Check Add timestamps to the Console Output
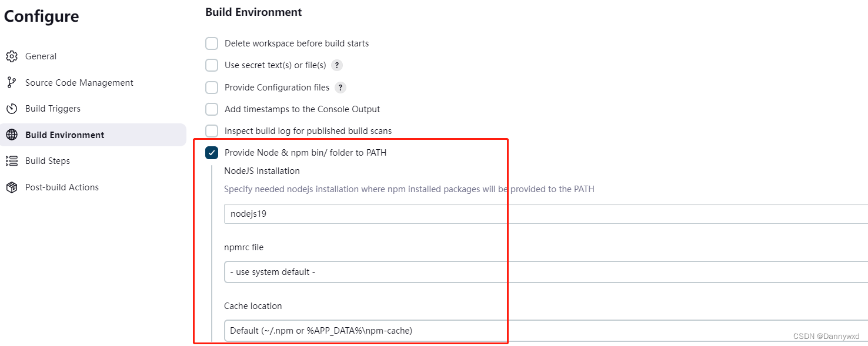Screen dimensions: 868x346 coord(212,109)
